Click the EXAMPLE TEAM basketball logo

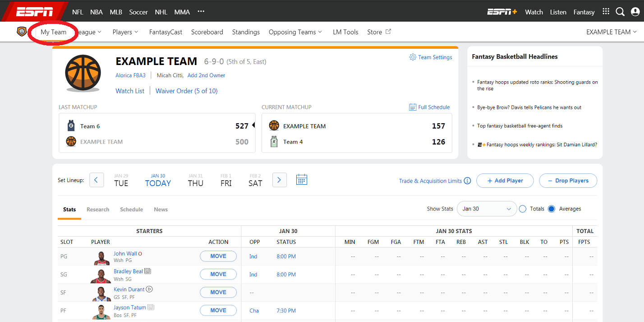point(83,72)
